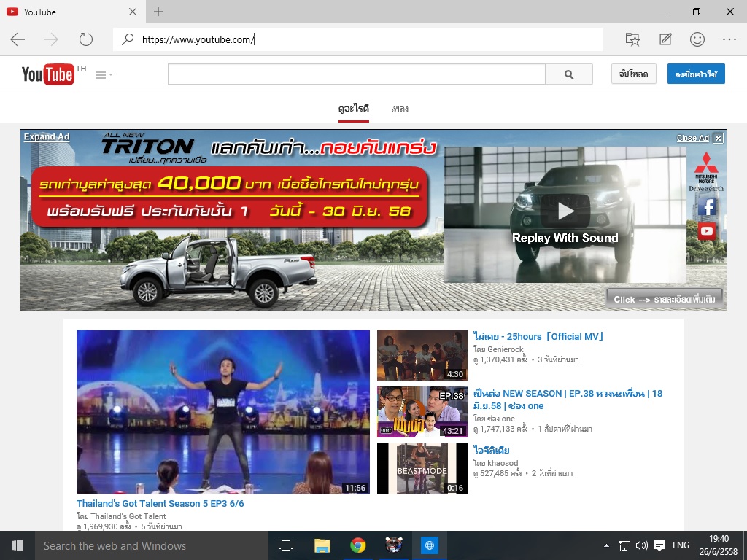Click the Expand Ad link
Image resolution: width=747 pixels, height=560 pixels.
pyautogui.click(x=47, y=136)
